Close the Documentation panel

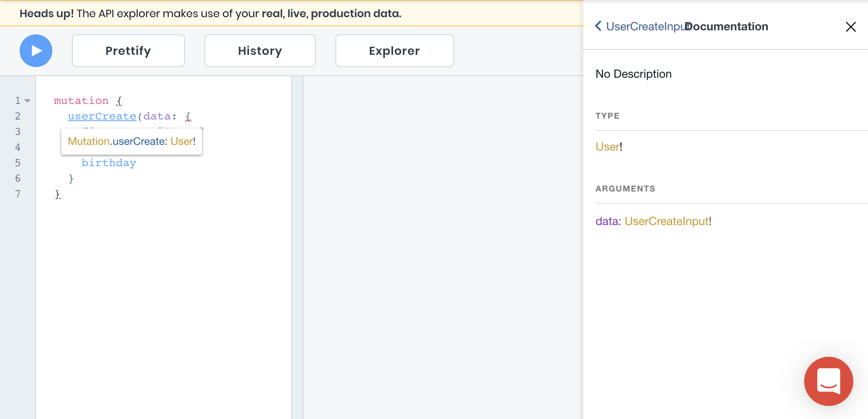pos(850,27)
